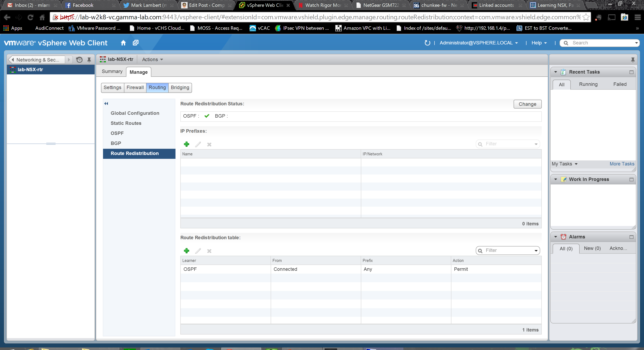644x350 pixels.
Task: Click the navigator history clock icon
Action: click(79, 60)
